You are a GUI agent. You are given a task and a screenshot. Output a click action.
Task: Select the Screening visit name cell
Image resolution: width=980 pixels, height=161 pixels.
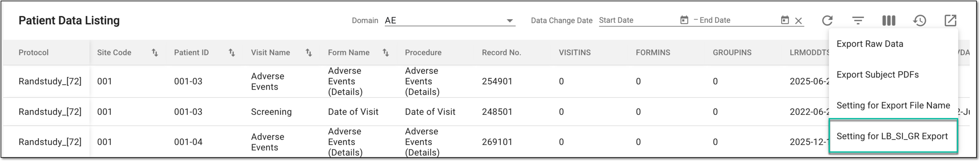(271, 112)
